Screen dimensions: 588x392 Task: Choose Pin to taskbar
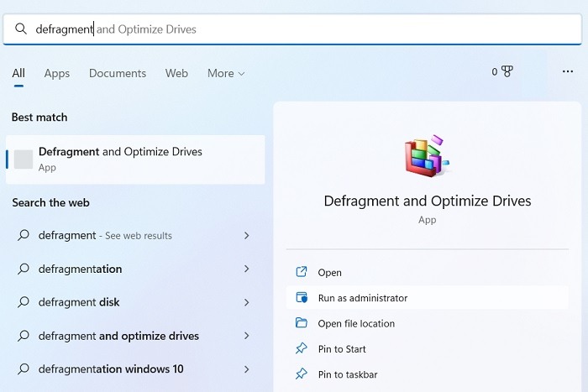point(427,374)
